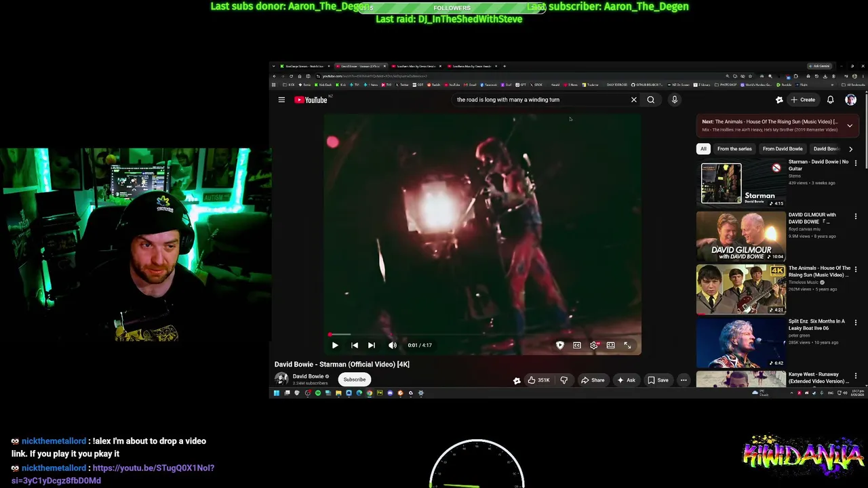Show more filter chips with the arrow
868x488 pixels.
[x=851, y=148]
